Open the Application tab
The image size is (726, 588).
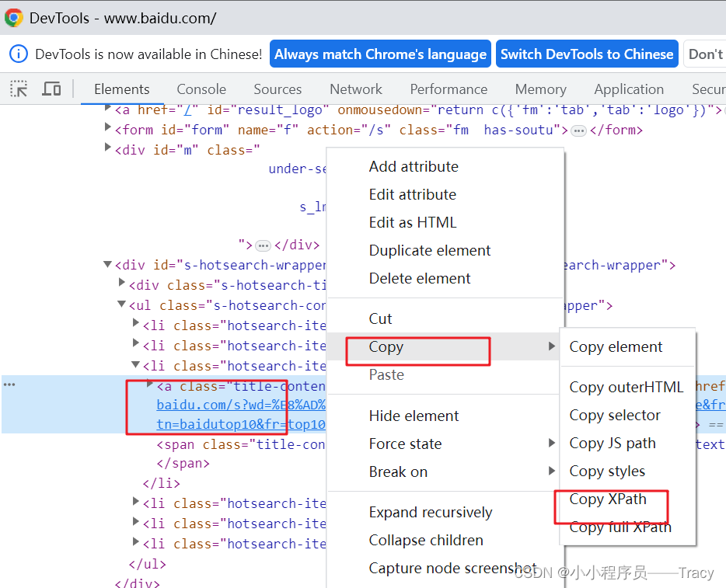(629, 89)
